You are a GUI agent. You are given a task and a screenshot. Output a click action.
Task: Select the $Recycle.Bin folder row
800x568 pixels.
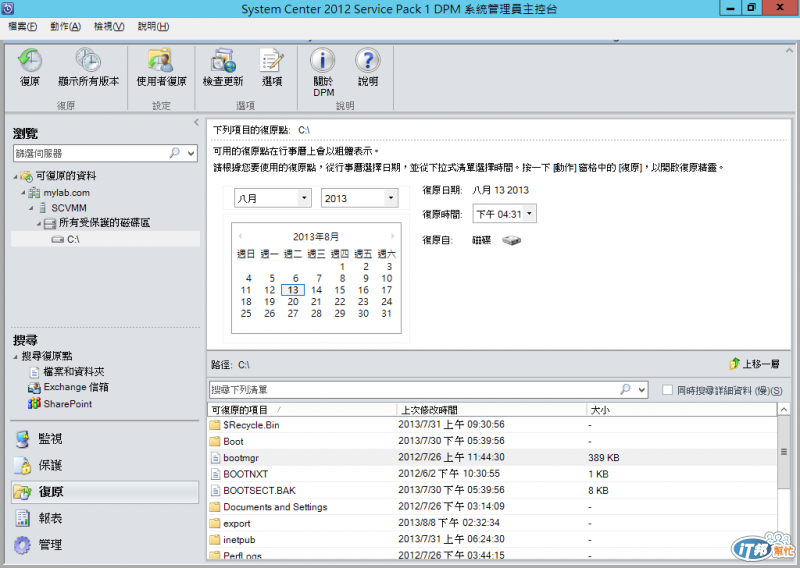(x=492, y=425)
